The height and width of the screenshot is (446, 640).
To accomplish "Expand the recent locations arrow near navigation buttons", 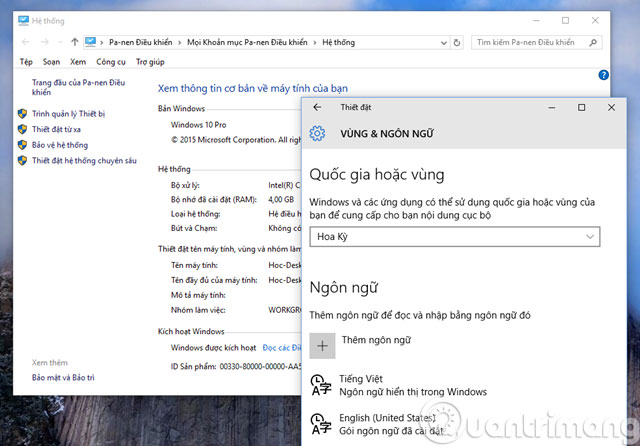I will 60,42.
